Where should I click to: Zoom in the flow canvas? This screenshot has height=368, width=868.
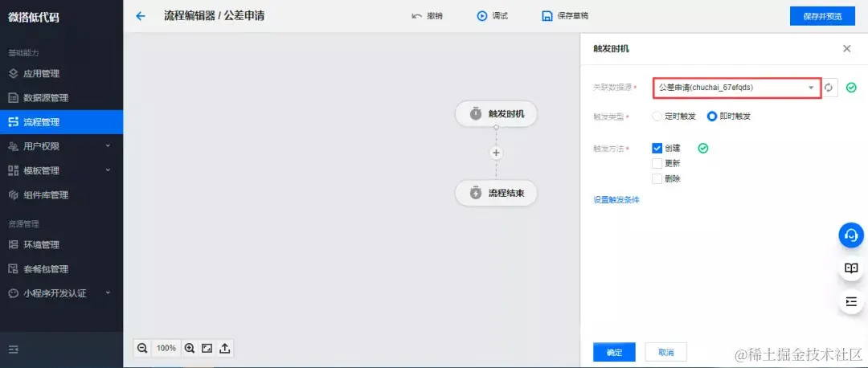click(x=190, y=348)
